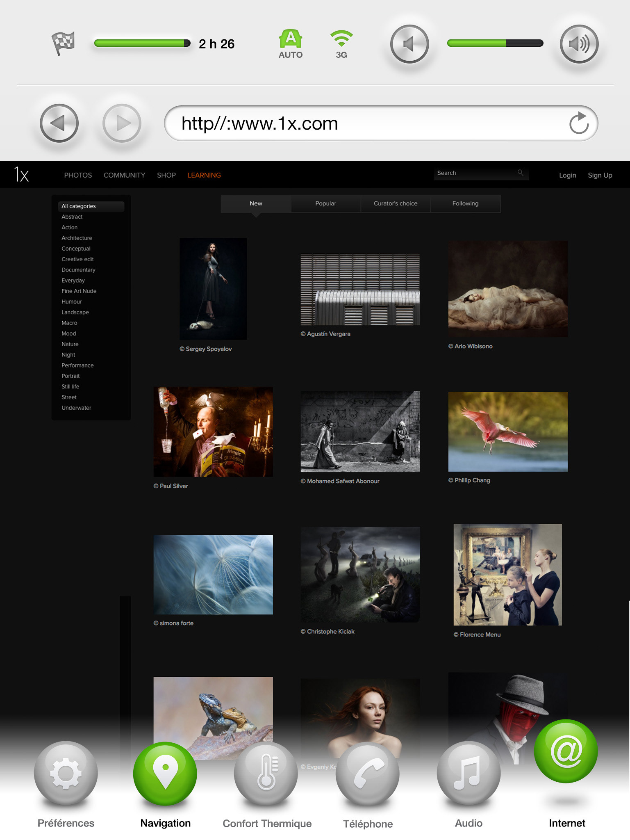This screenshot has height=840, width=630.
Task: Select the Macro category
Action: pos(69,323)
